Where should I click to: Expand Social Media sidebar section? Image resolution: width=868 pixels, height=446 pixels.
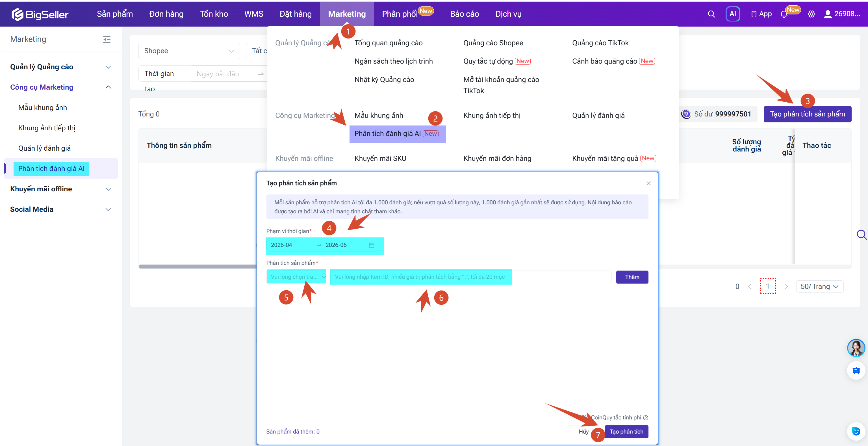pyautogui.click(x=61, y=209)
